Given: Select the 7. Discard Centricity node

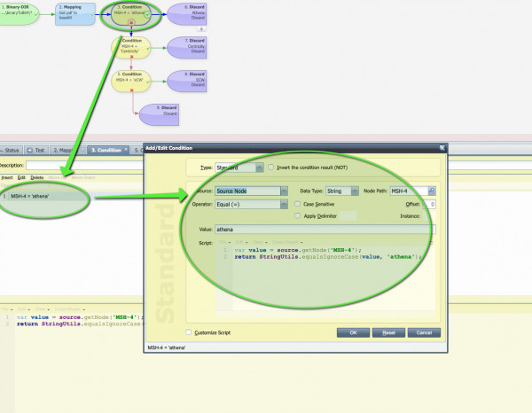Looking at the screenshot, I should pyautogui.click(x=187, y=48).
